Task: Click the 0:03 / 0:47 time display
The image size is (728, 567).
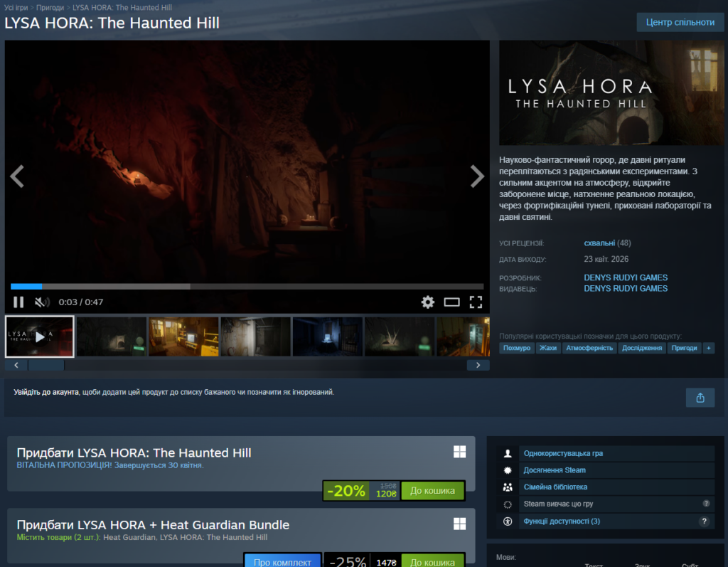Action: click(x=81, y=302)
